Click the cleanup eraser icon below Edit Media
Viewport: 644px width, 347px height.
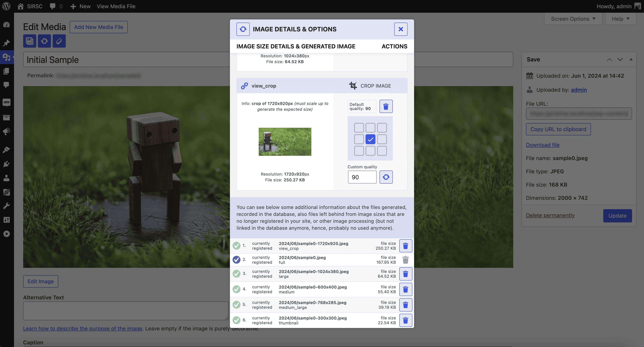pos(59,41)
